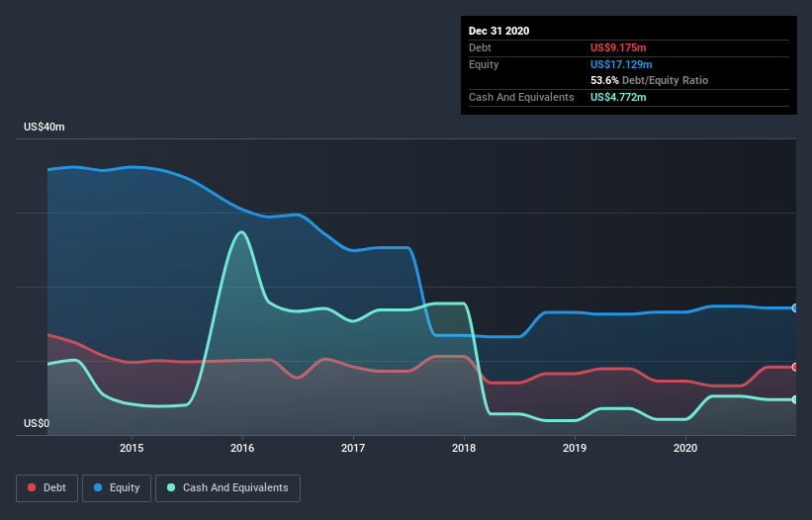Image resolution: width=812 pixels, height=520 pixels.
Task: Click the 2020 x-axis label
Action: pyautogui.click(x=685, y=448)
